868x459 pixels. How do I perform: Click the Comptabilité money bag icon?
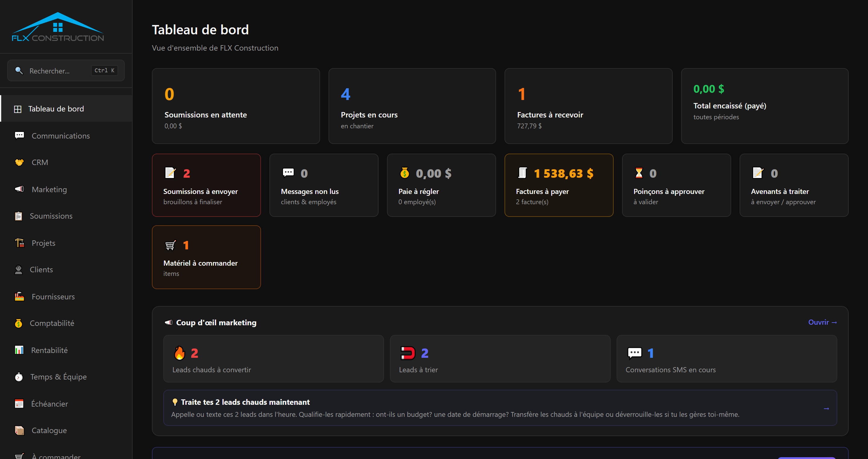point(18,323)
